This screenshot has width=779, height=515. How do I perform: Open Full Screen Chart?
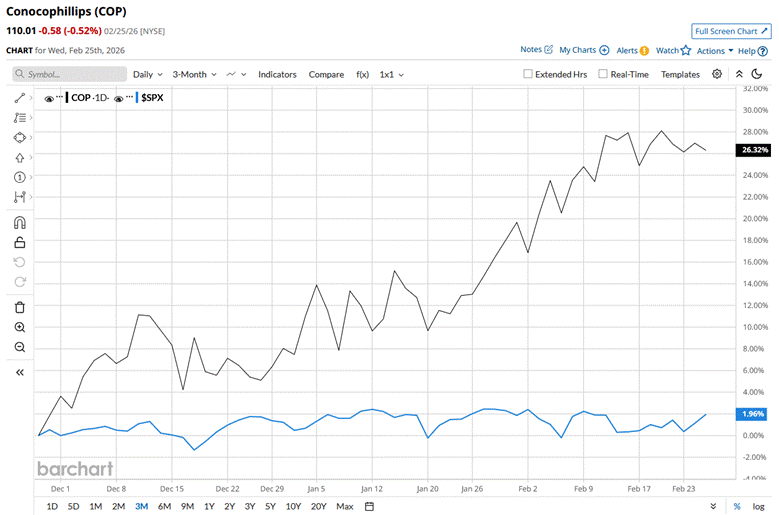[731, 32]
